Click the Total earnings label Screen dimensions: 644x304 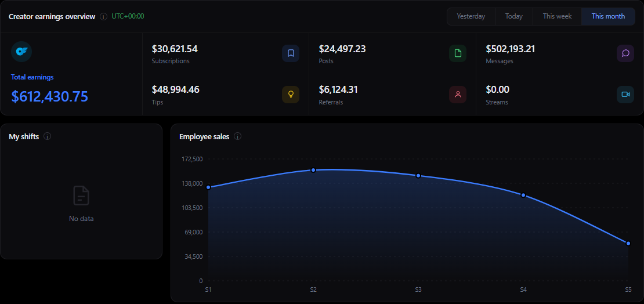[32, 77]
